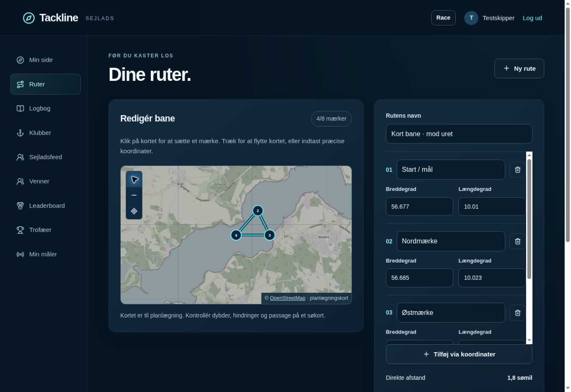The width and height of the screenshot is (571, 392).
Task: Open the Leaderboard page
Action: point(45,206)
